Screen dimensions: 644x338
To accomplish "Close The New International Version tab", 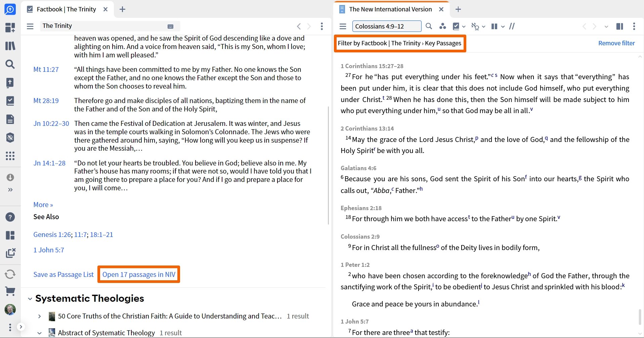I will click(x=441, y=9).
